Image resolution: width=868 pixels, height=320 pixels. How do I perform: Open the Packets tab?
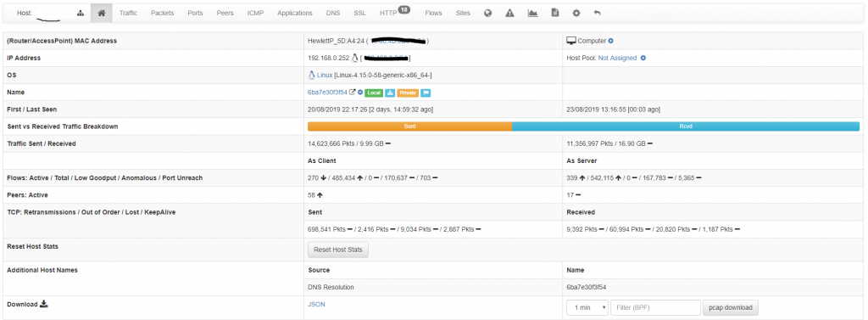tap(162, 13)
